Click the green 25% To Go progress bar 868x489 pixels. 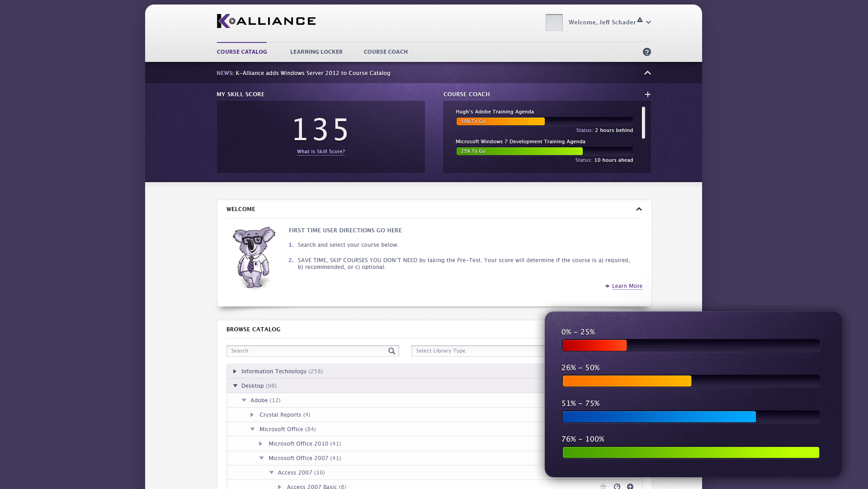519,151
